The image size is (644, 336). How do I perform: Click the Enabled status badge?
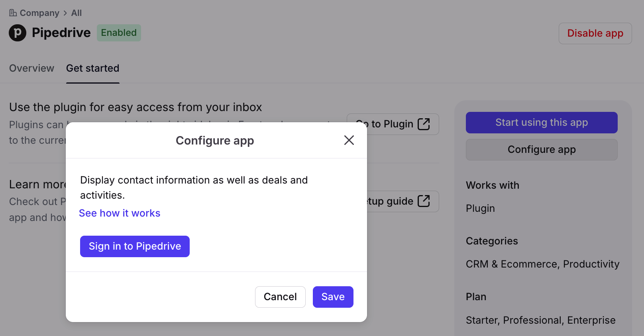pyautogui.click(x=119, y=33)
